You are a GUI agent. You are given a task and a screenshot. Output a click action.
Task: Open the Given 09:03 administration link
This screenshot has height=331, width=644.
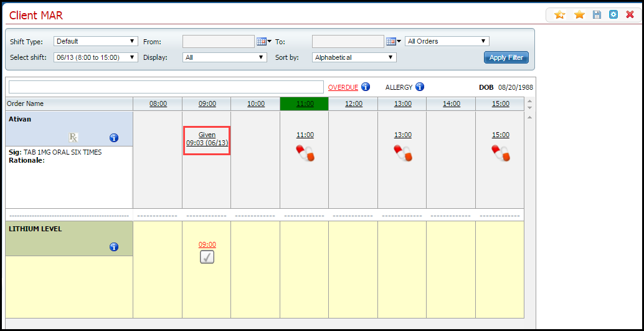[207, 139]
